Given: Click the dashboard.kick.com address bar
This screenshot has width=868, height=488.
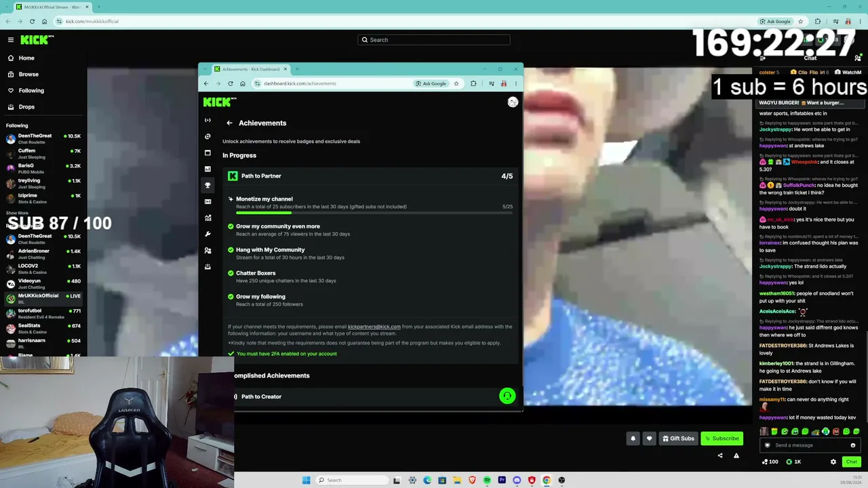Looking at the screenshot, I should [x=332, y=83].
